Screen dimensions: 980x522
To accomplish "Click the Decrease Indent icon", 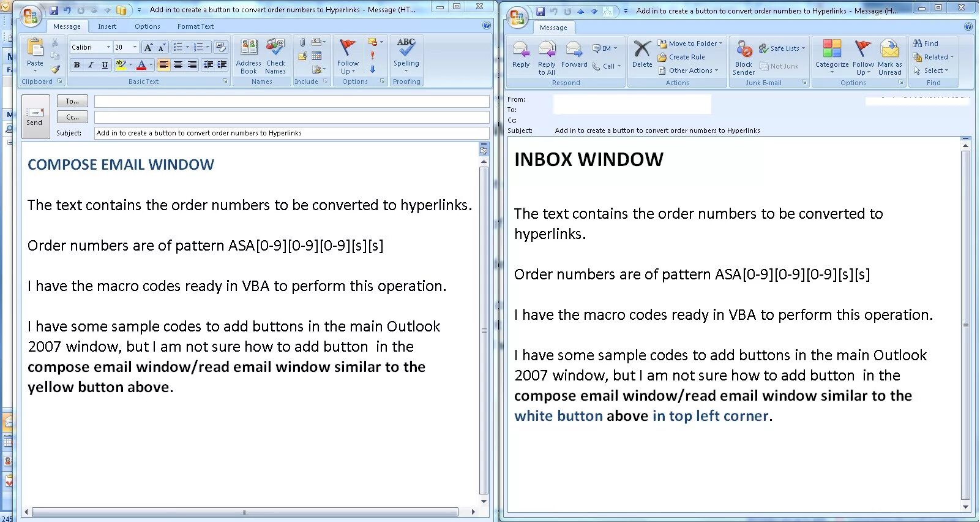I will (x=208, y=65).
